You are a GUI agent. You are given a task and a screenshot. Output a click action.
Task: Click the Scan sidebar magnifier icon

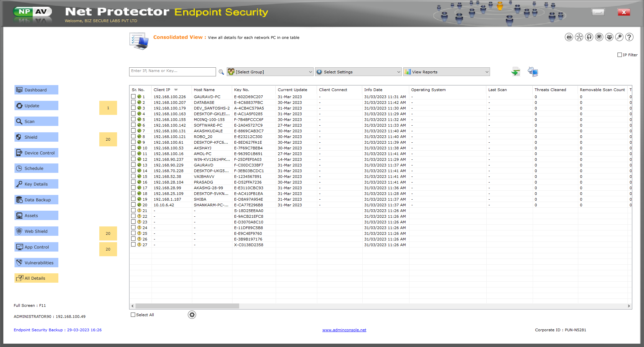tap(19, 121)
